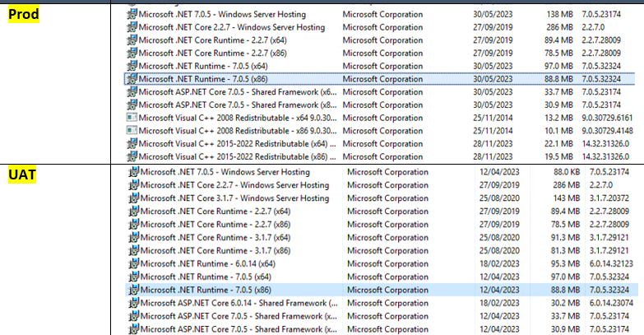Select the 13.2 MB size value
Viewport: 644px width, 335px height.
559,118
